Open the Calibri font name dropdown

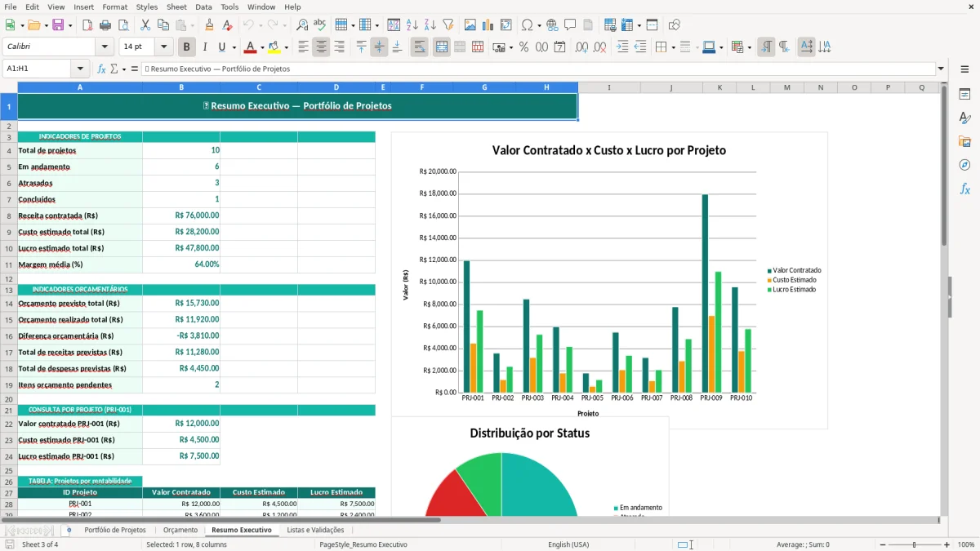[x=105, y=47]
